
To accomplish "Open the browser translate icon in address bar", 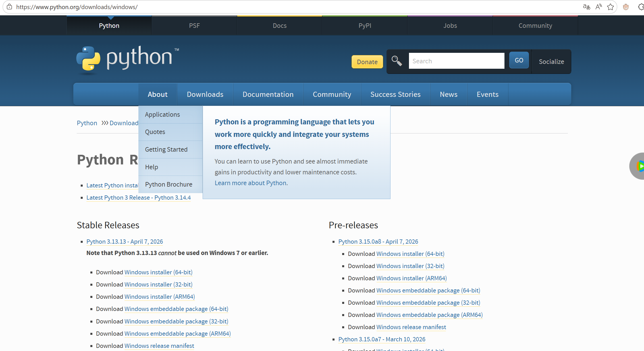I will (x=586, y=7).
